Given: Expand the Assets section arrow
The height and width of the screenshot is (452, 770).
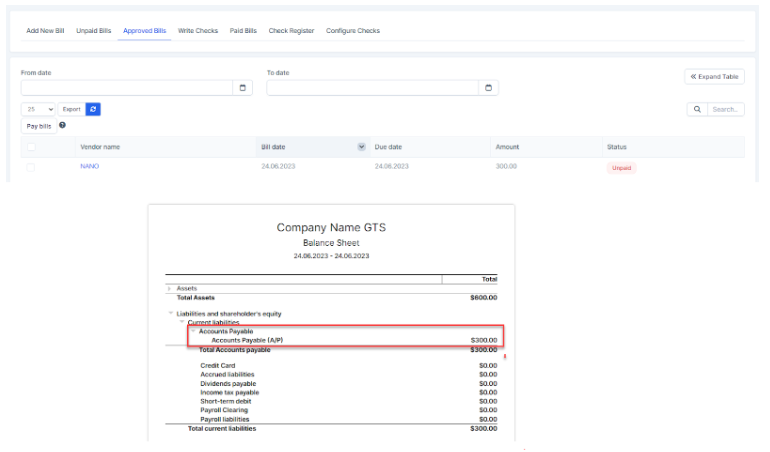Looking at the screenshot, I should coord(169,288).
